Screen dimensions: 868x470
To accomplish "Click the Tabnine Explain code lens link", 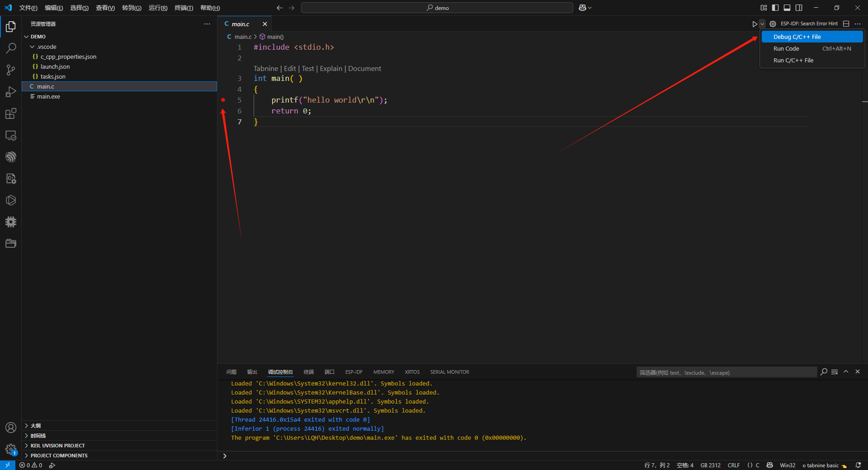I will [x=331, y=69].
